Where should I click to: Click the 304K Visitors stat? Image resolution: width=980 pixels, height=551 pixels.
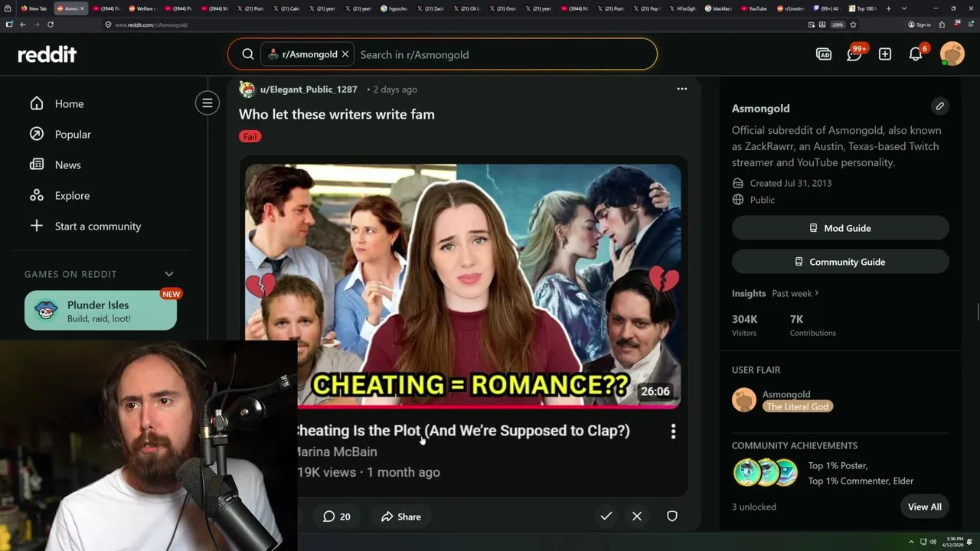745,325
